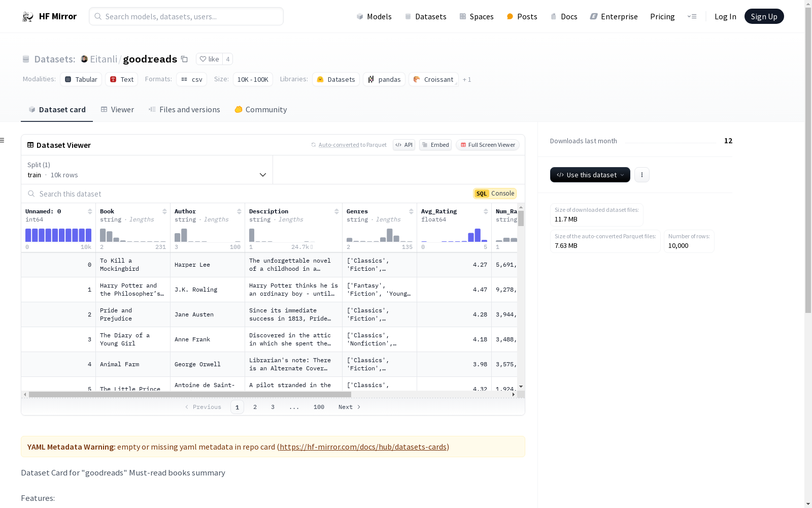Go to Datasets in the top navigation
Image resolution: width=812 pixels, height=508 pixels.
click(425, 17)
